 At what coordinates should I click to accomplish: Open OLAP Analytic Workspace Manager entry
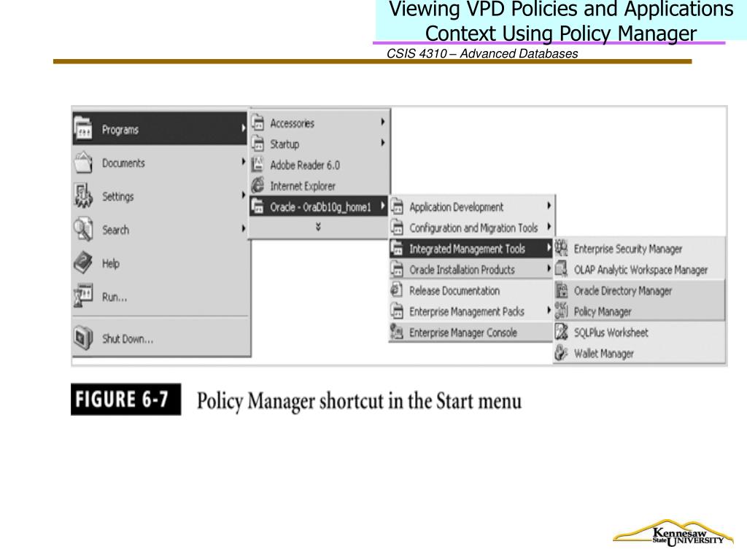pyautogui.click(x=639, y=270)
